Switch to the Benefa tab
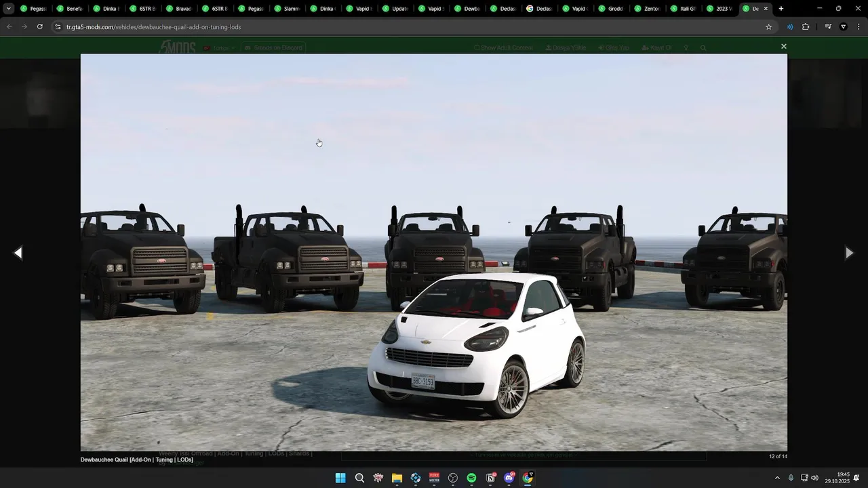The width and height of the screenshot is (868, 488). point(69,9)
